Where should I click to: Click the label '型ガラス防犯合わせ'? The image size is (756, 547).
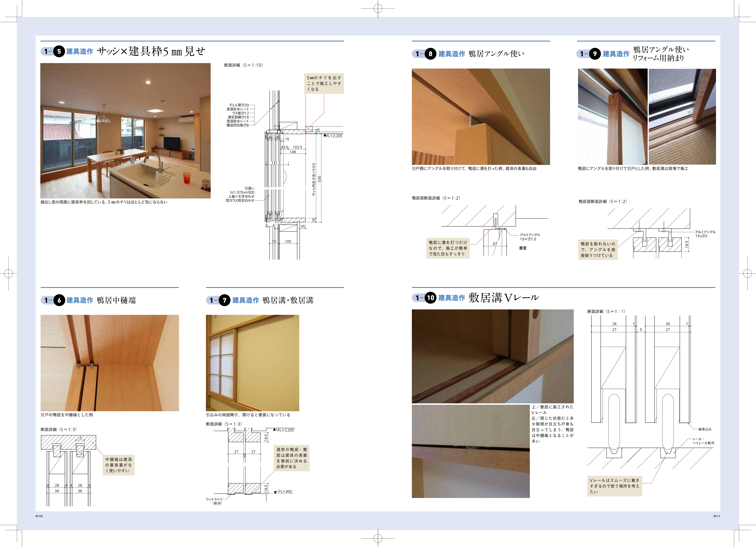(x=240, y=201)
